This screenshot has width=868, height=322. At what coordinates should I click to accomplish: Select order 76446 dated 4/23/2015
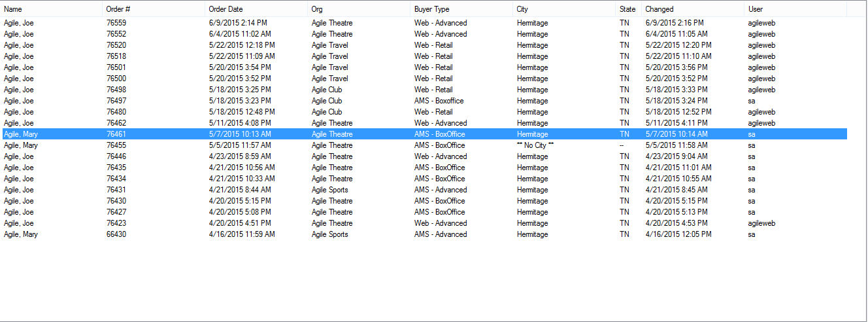pos(424,156)
